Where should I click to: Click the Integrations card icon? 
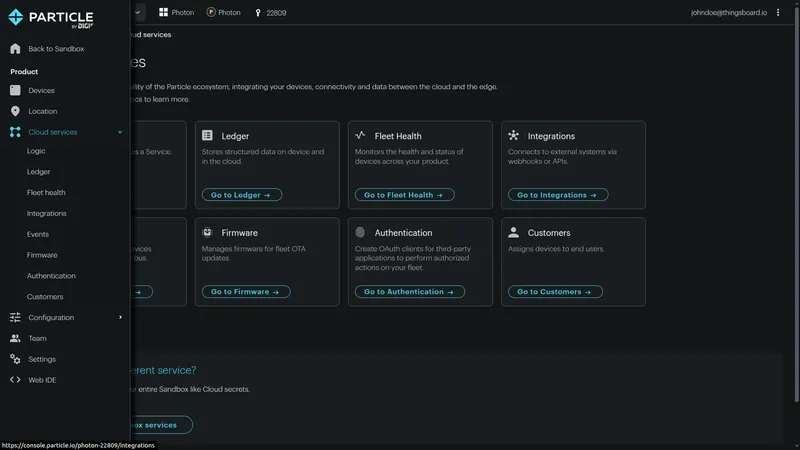pyautogui.click(x=513, y=135)
